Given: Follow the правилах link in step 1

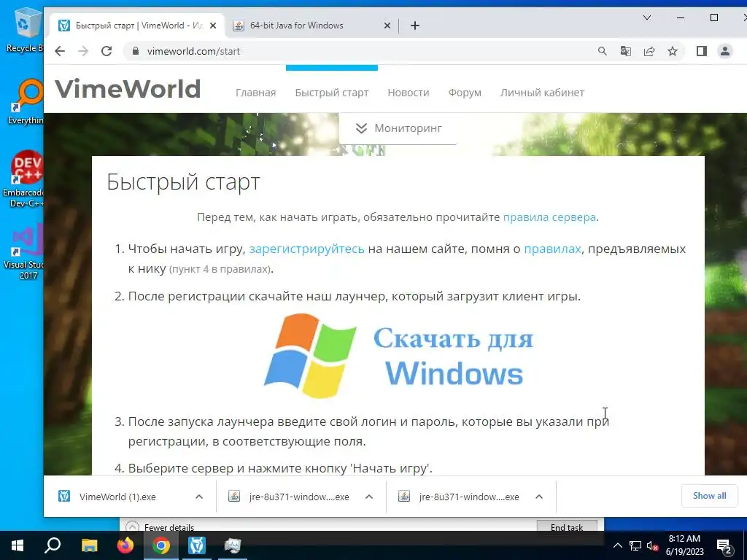Looking at the screenshot, I should [553, 249].
